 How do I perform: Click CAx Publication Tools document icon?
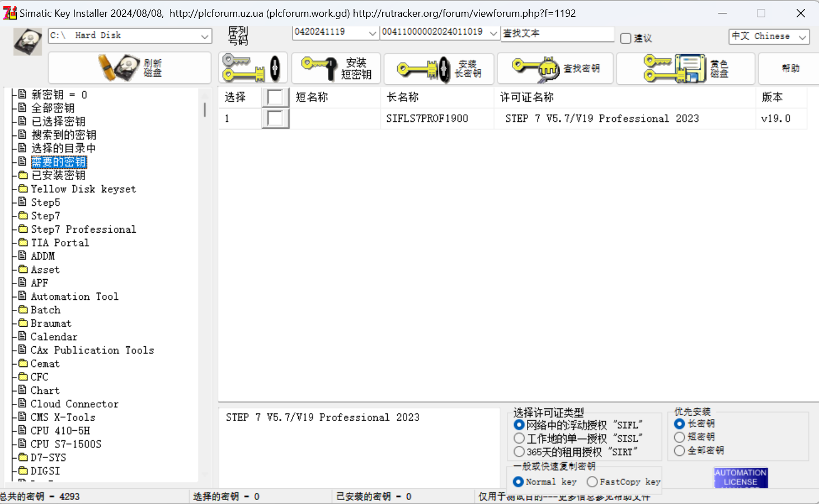pyautogui.click(x=22, y=350)
